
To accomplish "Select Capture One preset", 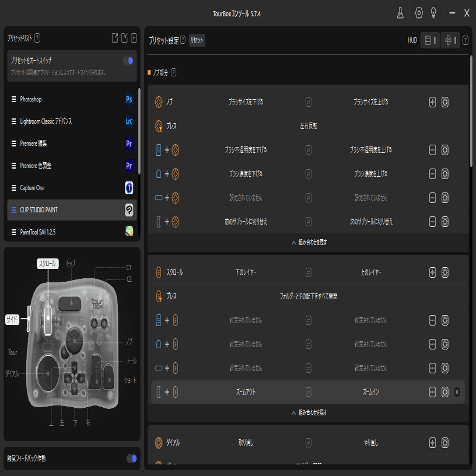I will tap(72, 188).
